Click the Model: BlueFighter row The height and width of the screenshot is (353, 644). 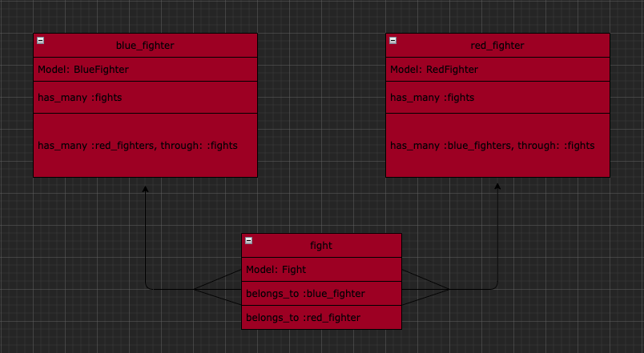pyautogui.click(x=146, y=70)
